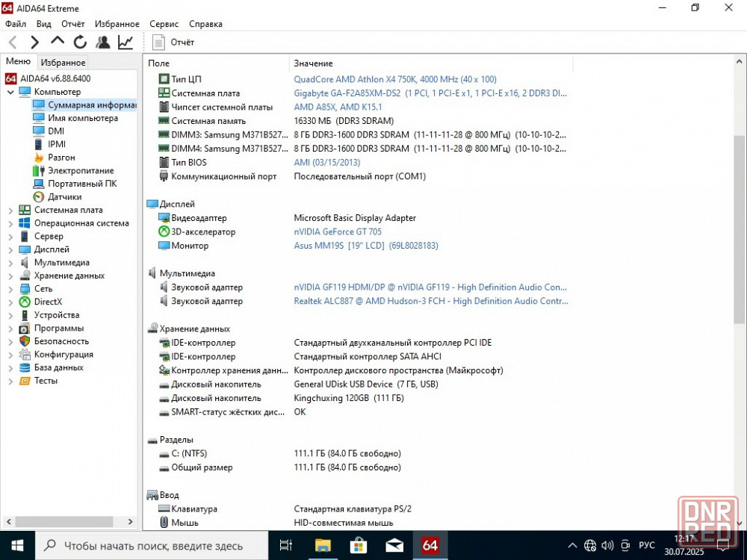Image resolution: width=747 pixels, height=560 pixels.
Task: Select the AIDA64 v6.88.6400 root node
Action: [48, 78]
